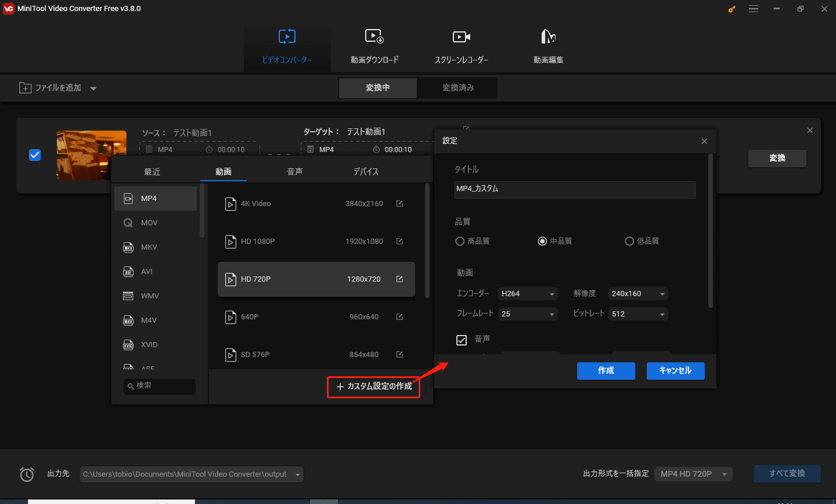Select the MKV format icon
The height and width of the screenshot is (504, 836).
pyautogui.click(x=128, y=247)
